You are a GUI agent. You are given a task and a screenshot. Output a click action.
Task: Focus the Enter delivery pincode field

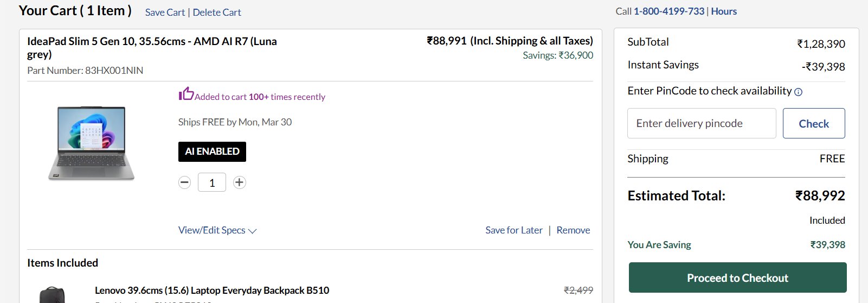(702, 123)
